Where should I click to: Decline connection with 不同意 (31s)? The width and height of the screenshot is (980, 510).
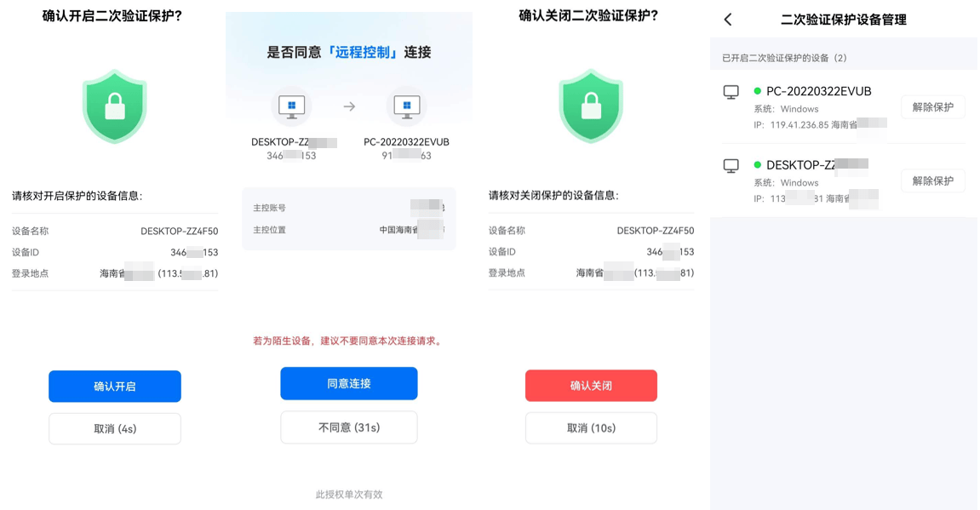[x=349, y=427]
